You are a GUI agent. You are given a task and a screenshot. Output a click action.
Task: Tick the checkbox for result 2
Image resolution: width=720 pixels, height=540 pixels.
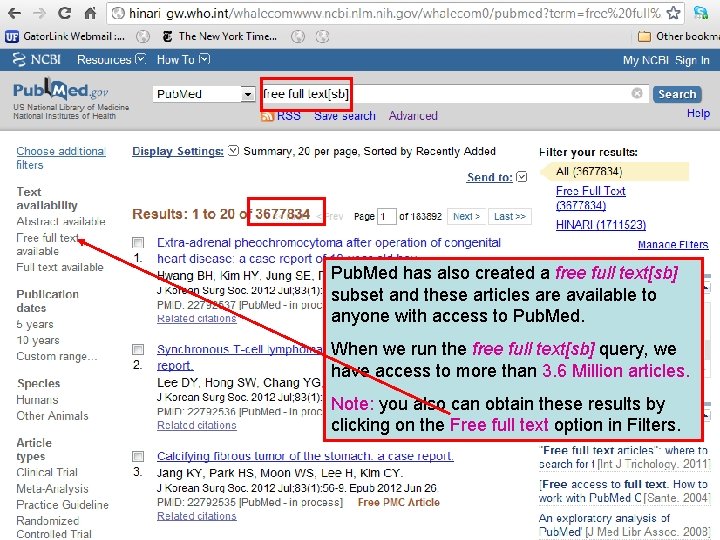point(138,349)
